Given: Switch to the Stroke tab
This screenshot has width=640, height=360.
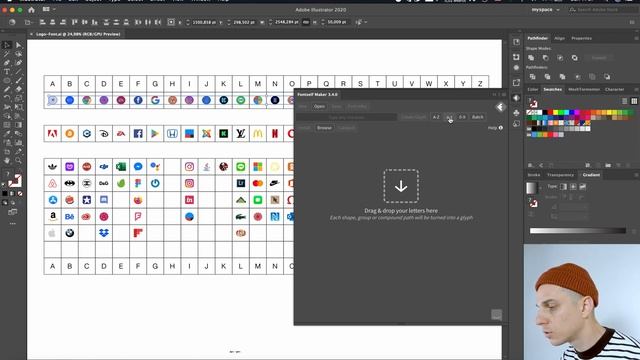Looking at the screenshot, I should [533, 175].
